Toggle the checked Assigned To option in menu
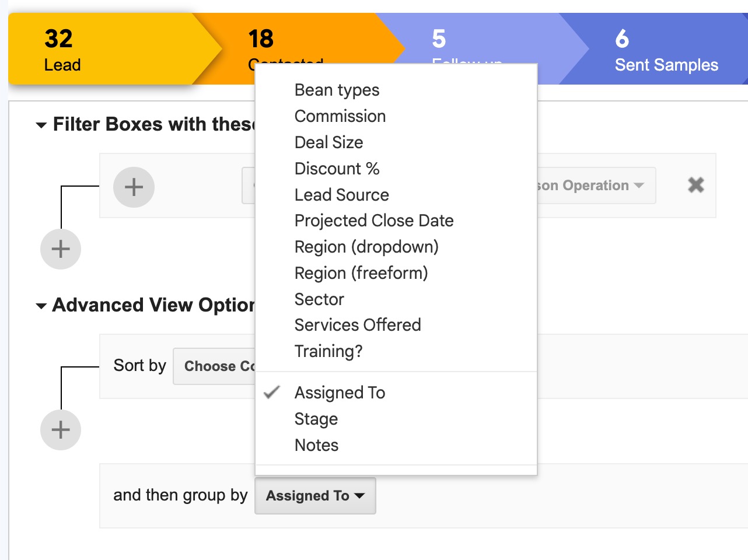The width and height of the screenshot is (748, 560). pyautogui.click(x=340, y=393)
